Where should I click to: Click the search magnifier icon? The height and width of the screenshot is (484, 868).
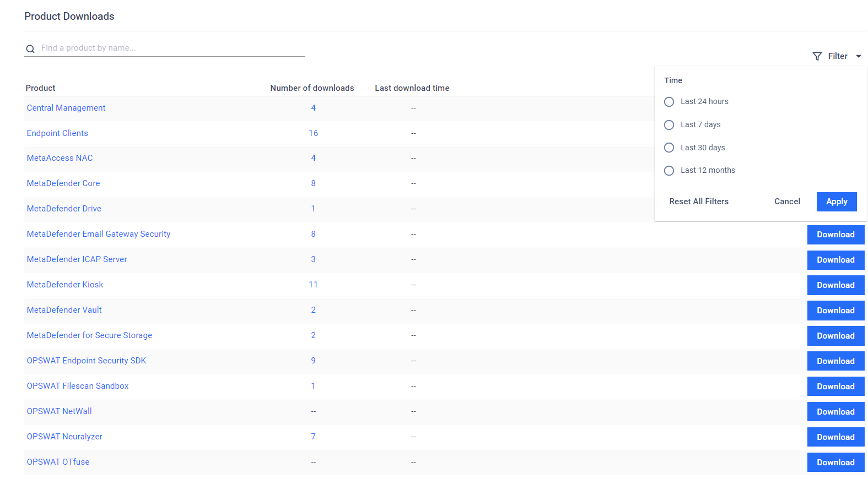pos(30,49)
